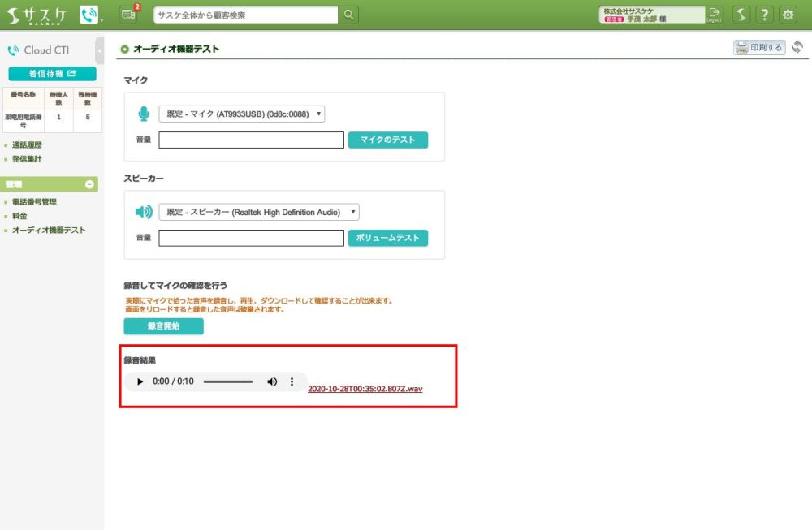
Task: Click the speaker volume level bar
Action: point(251,238)
